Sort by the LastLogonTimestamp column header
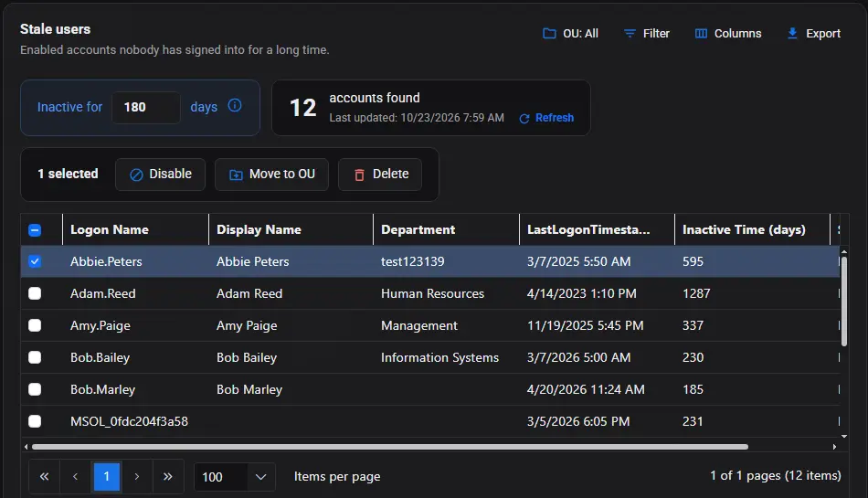Viewport: 868px width, 498px height. tap(598, 229)
